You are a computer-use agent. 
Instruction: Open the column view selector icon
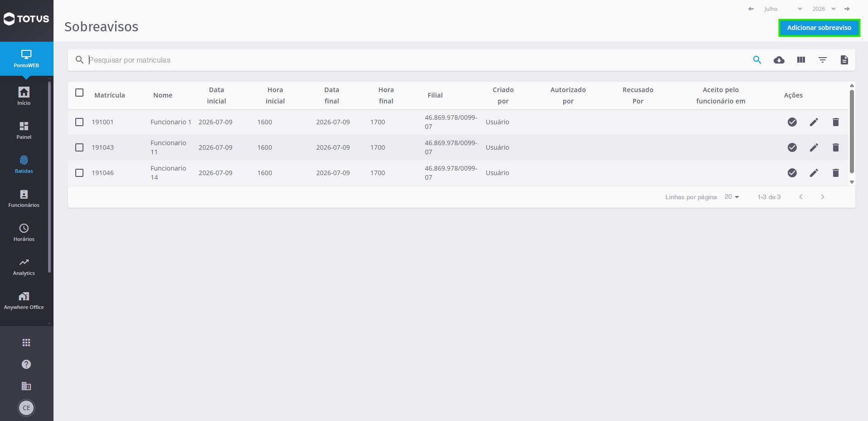pyautogui.click(x=801, y=60)
